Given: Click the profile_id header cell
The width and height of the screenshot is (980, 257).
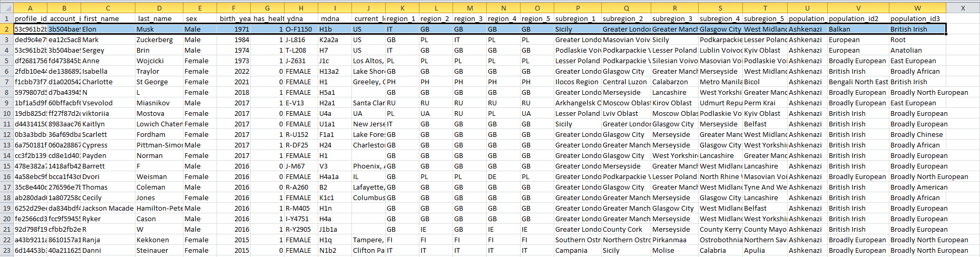Looking at the screenshot, I should point(30,18).
